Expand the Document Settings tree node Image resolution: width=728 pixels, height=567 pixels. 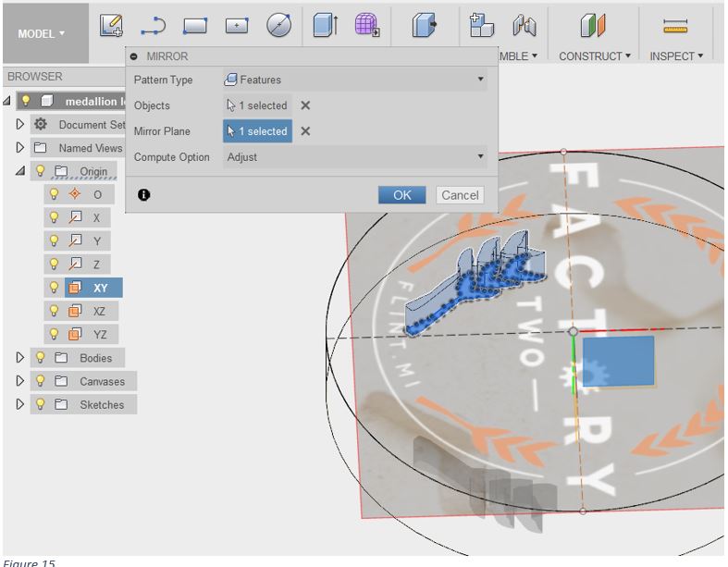20,124
